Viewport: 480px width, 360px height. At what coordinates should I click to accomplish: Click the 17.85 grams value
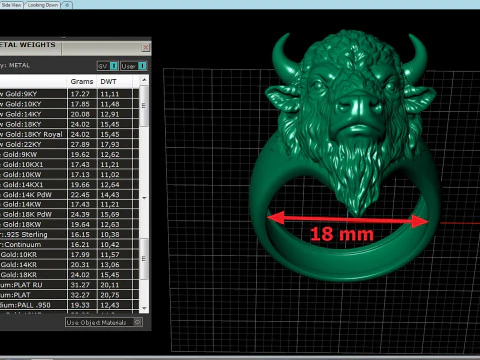(x=80, y=104)
